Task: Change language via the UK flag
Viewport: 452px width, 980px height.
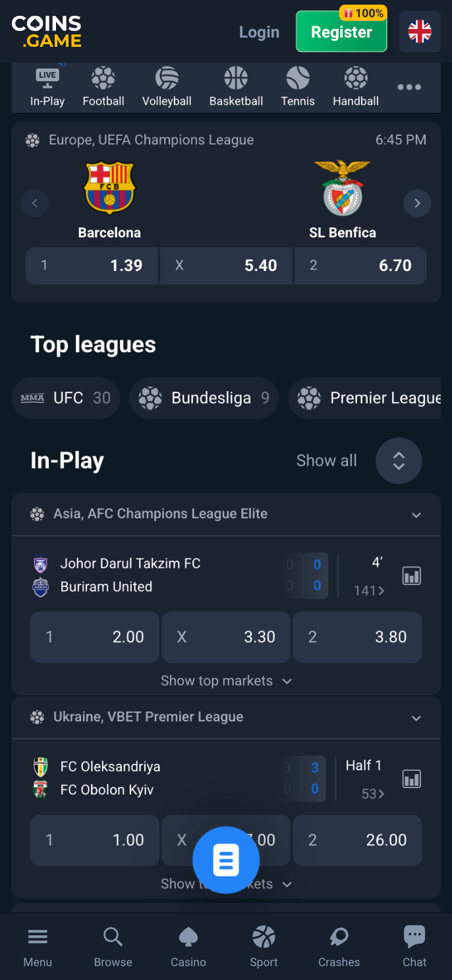Action: (420, 32)
